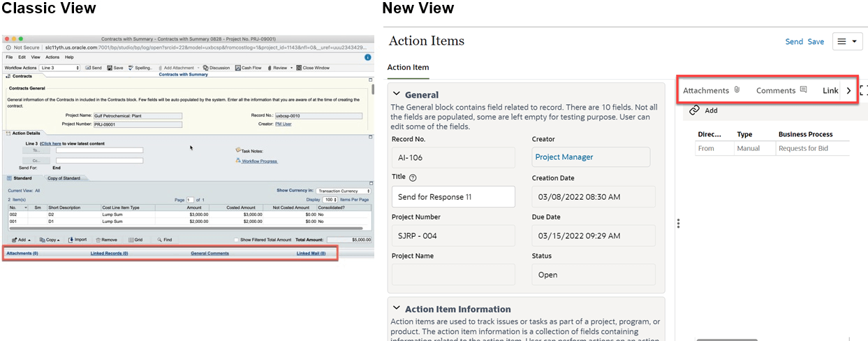Collapse the General section in New View

396,94
